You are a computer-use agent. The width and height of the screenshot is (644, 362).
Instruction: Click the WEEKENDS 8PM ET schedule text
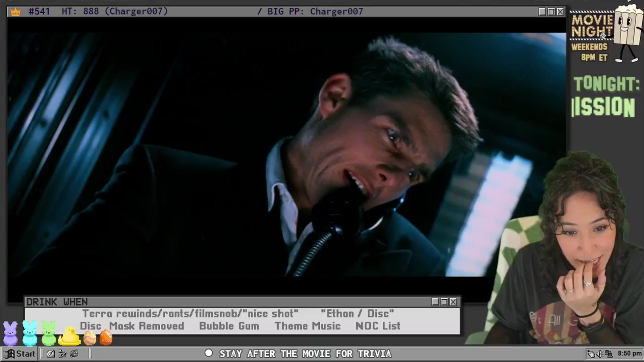tap(589, 52)
